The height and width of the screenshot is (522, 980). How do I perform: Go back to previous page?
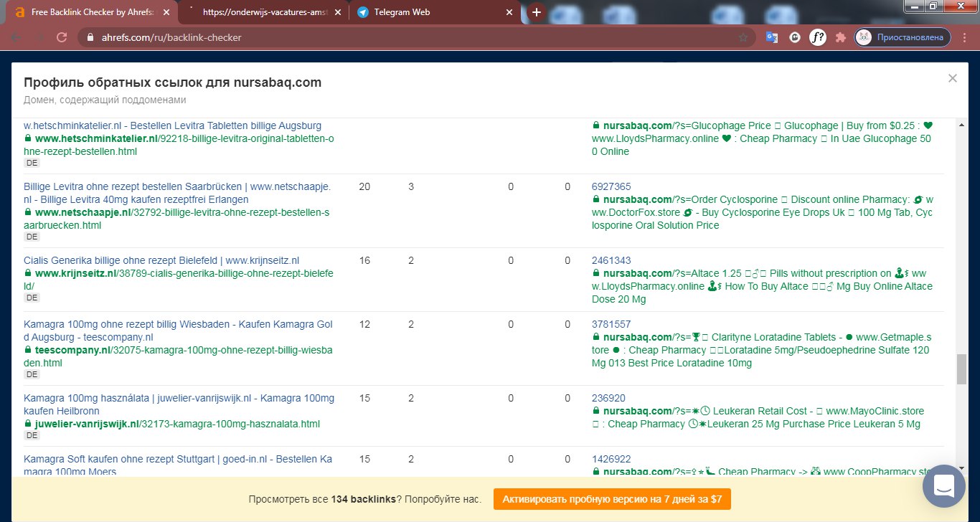pos(15,37)
